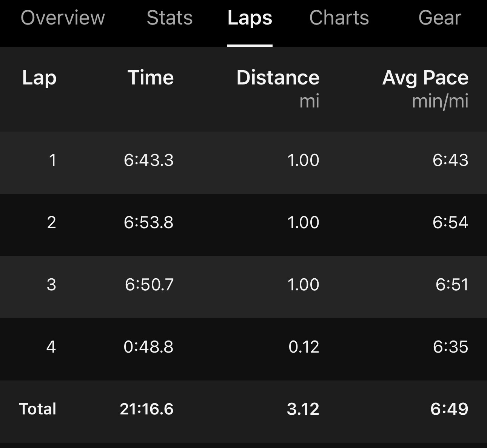Image resolution: width=487 pixels, height=448 pixels.
Task: Open the Stats tab
Action: pos(170,18)
